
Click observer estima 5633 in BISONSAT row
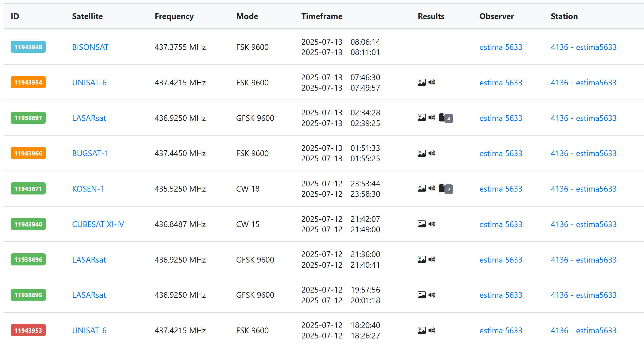pyautogui.click(x=501, y=47)
